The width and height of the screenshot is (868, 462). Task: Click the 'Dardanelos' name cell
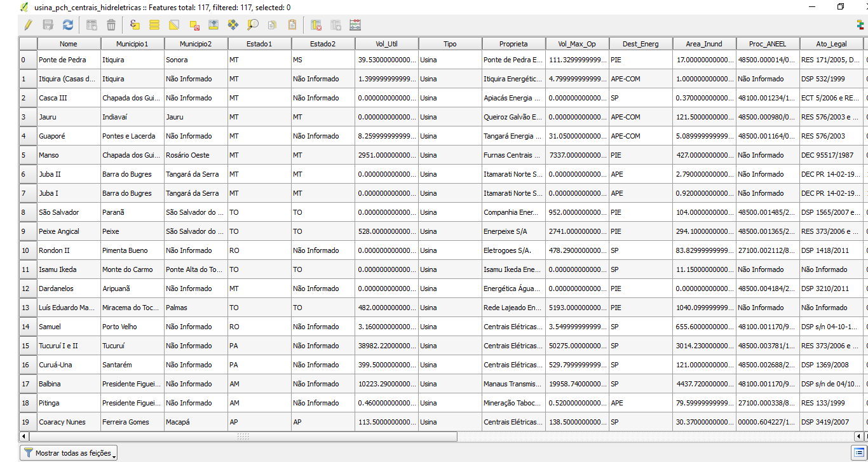pyautogui.click(x=69, y=289)
